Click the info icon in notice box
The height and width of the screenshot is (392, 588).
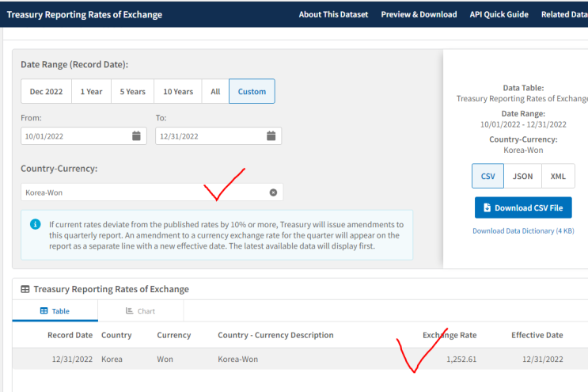point(35,224)
